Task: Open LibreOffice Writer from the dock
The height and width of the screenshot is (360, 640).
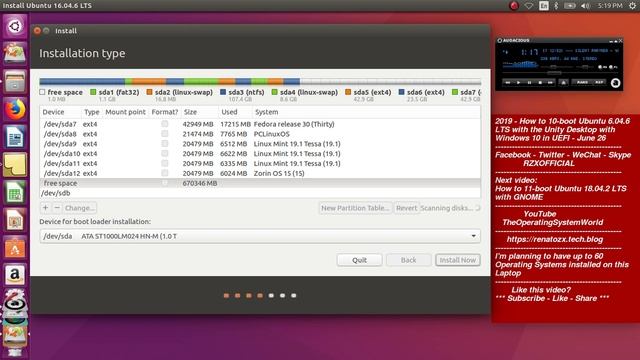Action: pos(15,137)
